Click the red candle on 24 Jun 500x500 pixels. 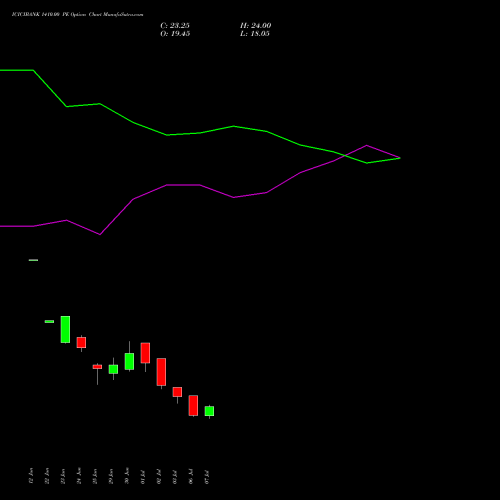(81, 342)
